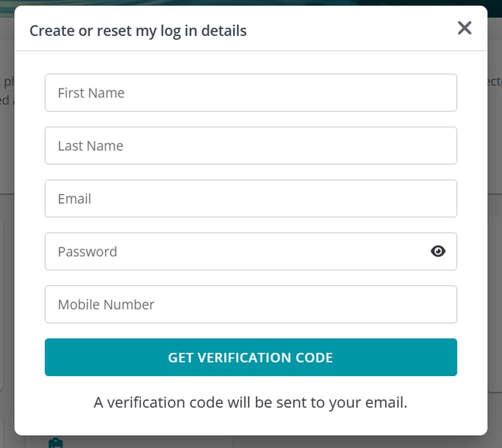Focus the First Name field
The height and width of the screenshot is (448, 502).
(250, 93)
